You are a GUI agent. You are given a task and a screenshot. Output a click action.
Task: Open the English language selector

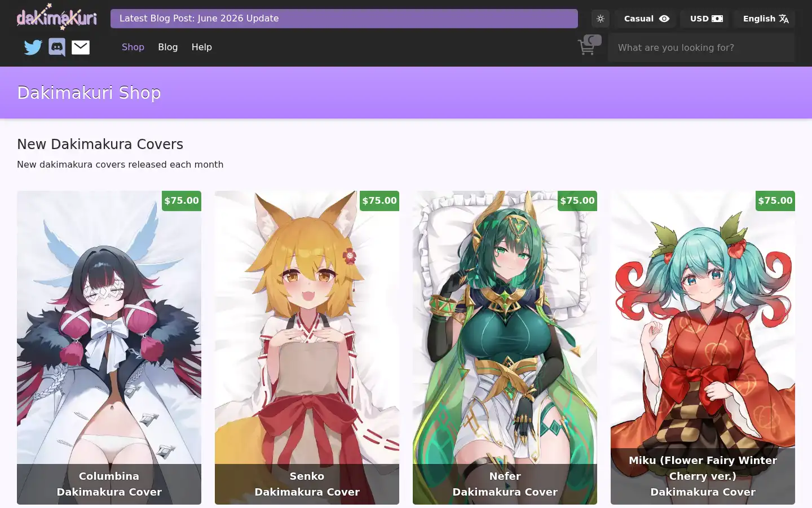[765, 19]
